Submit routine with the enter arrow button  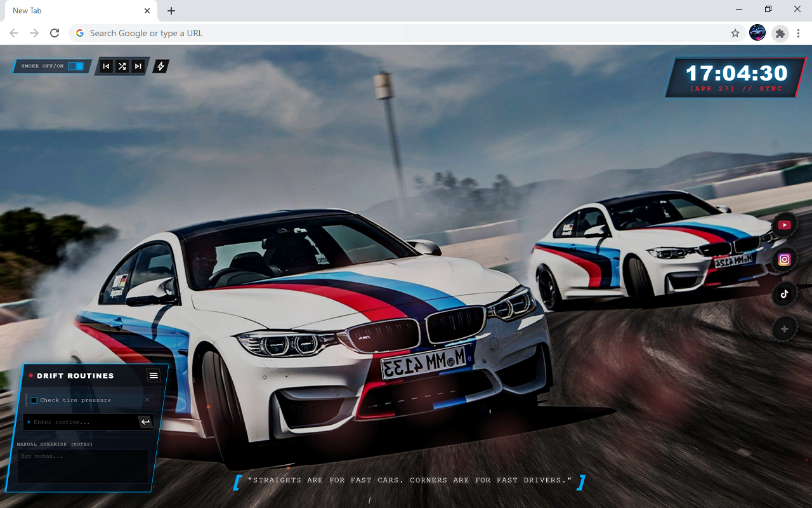click(146, 422)
